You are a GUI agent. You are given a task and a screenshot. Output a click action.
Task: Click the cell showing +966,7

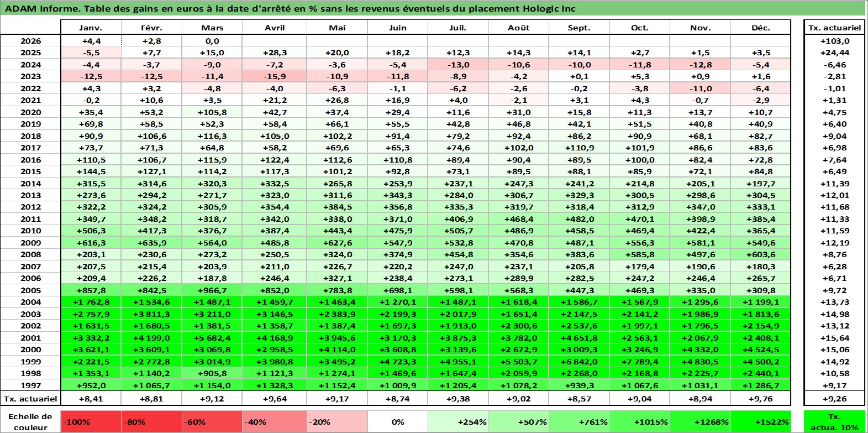pos(212,290)
